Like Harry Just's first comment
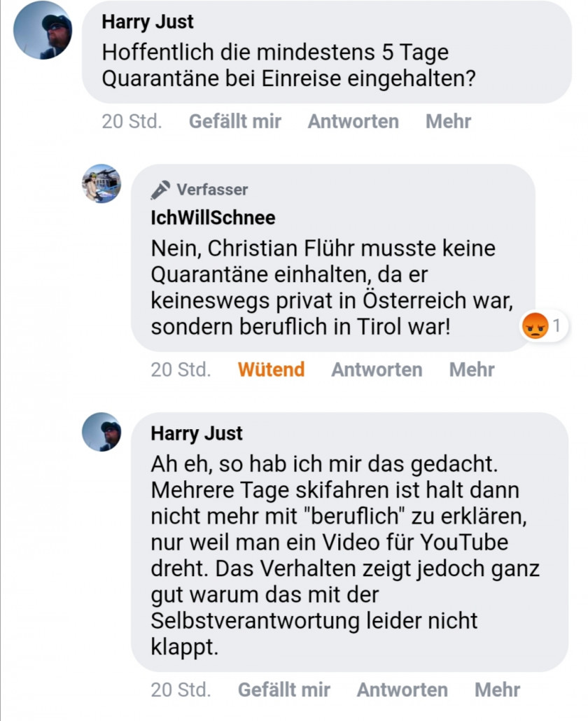The image size is (588, 721). [x=234, y=121]
